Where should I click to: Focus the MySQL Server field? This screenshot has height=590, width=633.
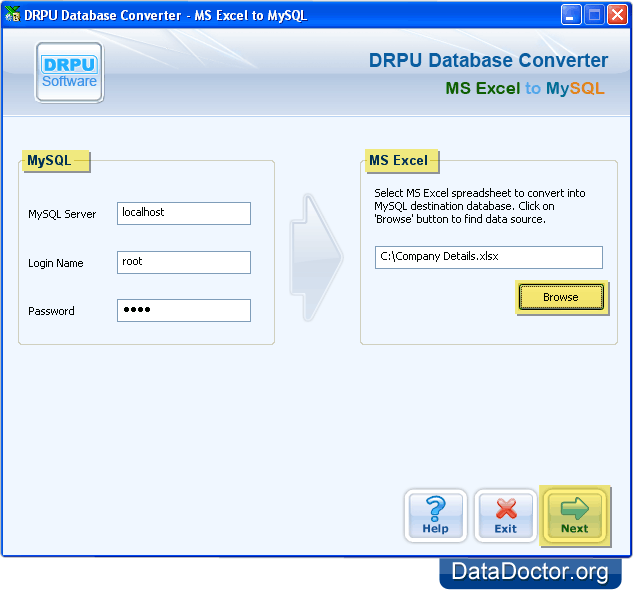tap(184, 213)
